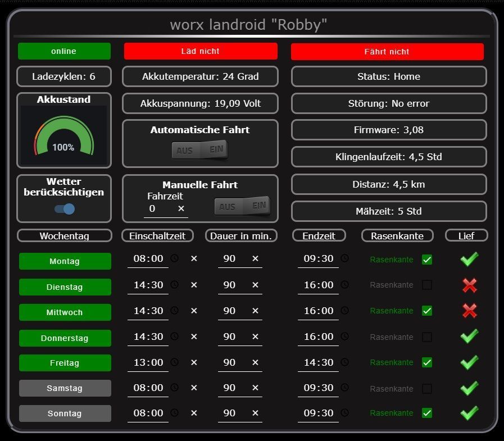Click the Freitag weekday button

click(x=65, y=362)
